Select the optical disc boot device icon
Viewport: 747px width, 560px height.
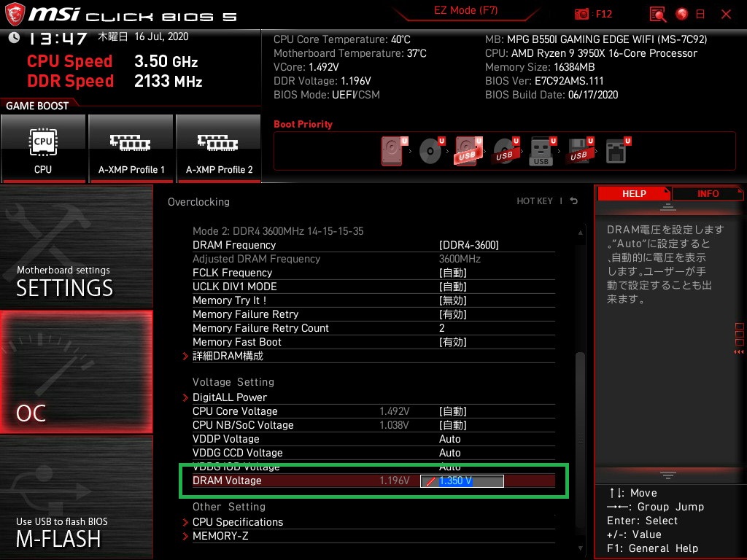(x=431, y=151)
